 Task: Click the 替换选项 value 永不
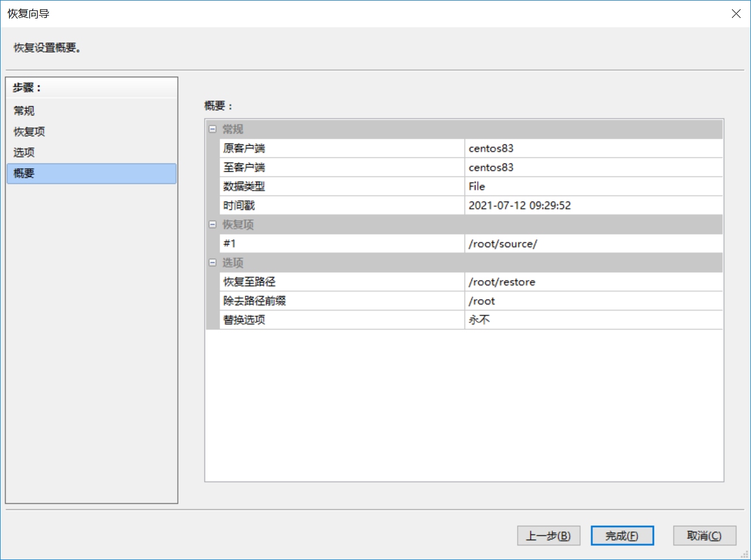[479, 320]
